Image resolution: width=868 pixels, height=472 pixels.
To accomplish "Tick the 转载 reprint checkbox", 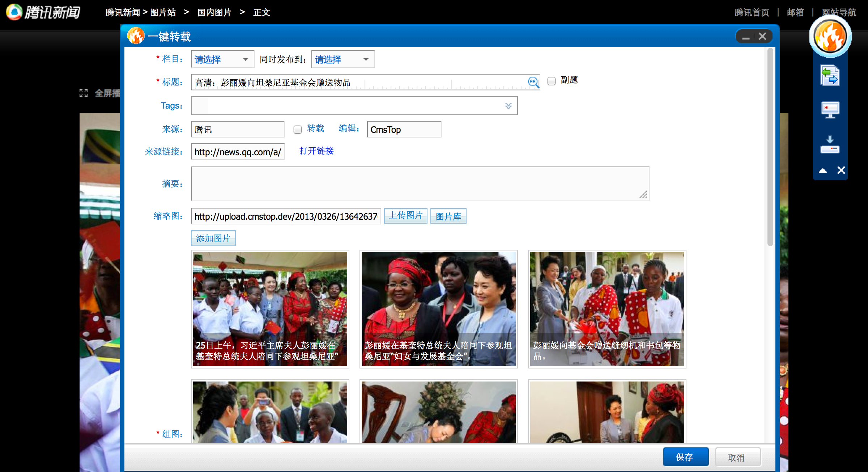I will pyautogui.click(x=297, y=130).
